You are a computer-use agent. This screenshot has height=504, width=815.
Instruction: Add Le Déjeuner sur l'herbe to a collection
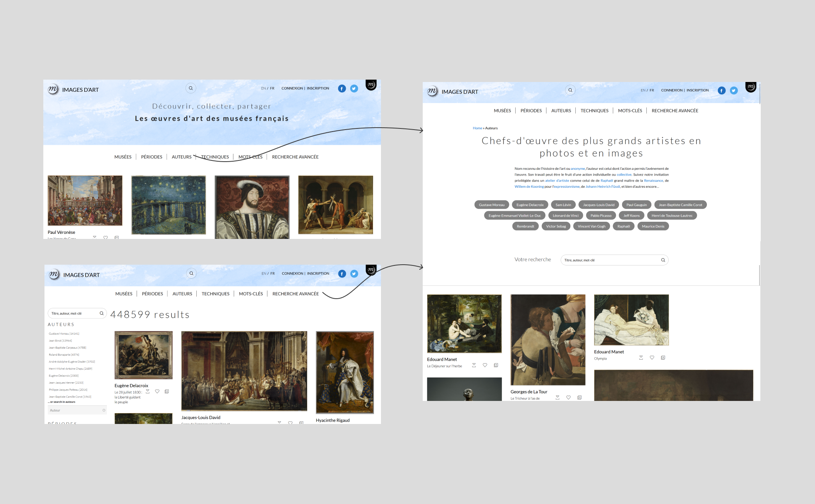(x=496, y=365)
